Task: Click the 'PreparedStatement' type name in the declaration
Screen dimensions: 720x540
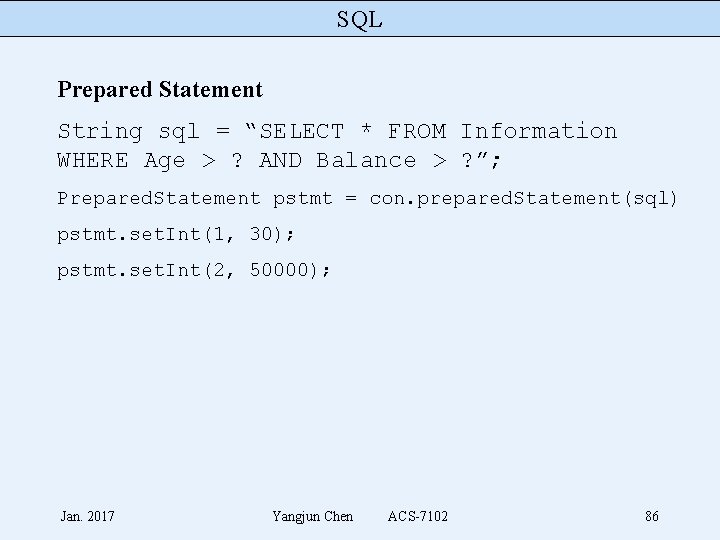Action: [158, 199]
